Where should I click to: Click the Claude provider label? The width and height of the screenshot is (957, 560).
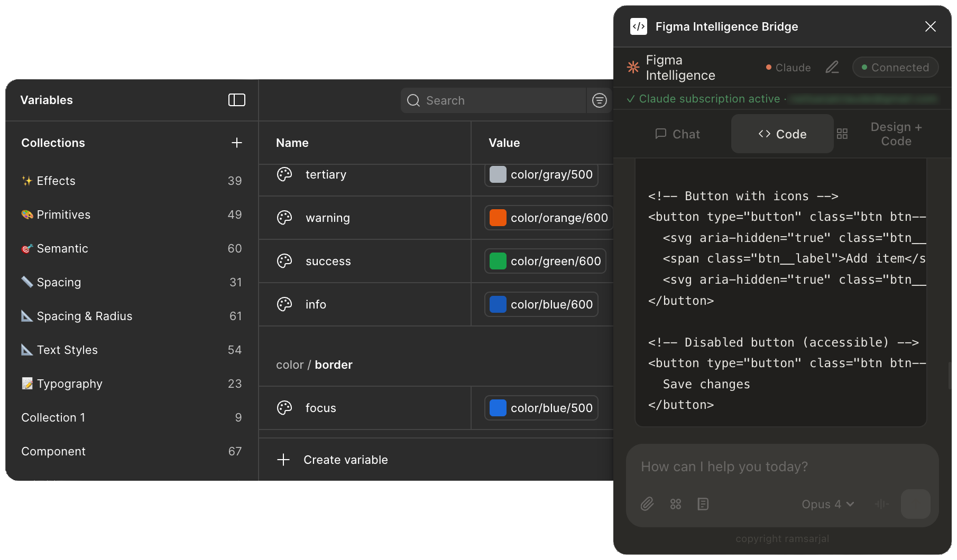788,68
